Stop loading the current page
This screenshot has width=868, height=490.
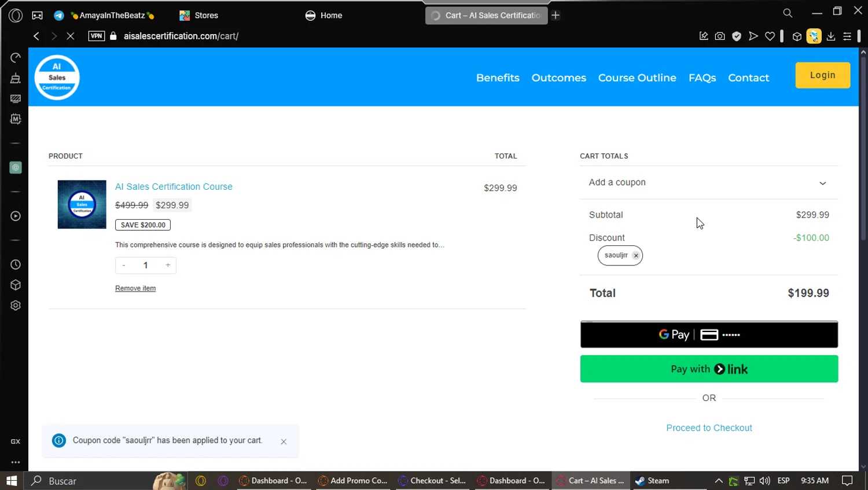(x=71, y=36)
